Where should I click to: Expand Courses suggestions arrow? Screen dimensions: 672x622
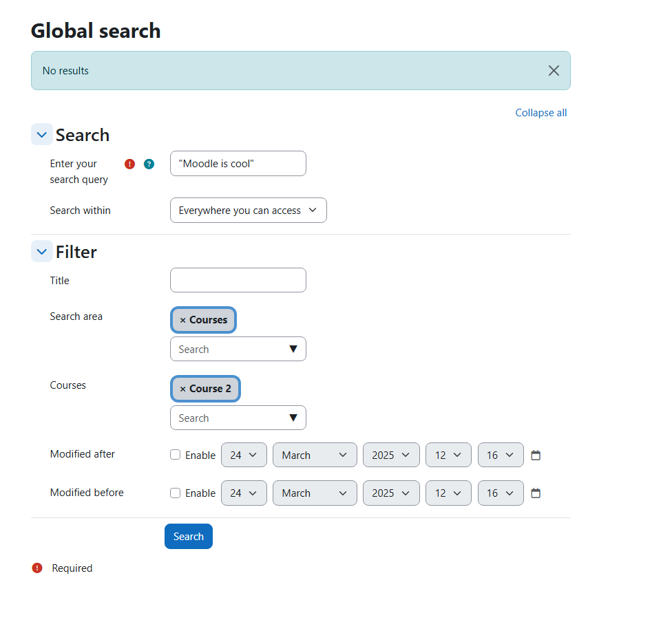(293, 418)
